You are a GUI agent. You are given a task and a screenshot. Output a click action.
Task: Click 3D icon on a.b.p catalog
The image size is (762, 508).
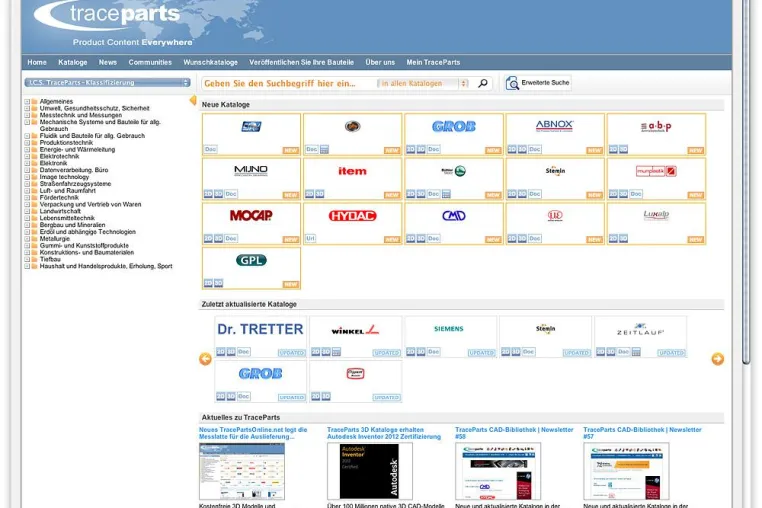coord(623,149)
